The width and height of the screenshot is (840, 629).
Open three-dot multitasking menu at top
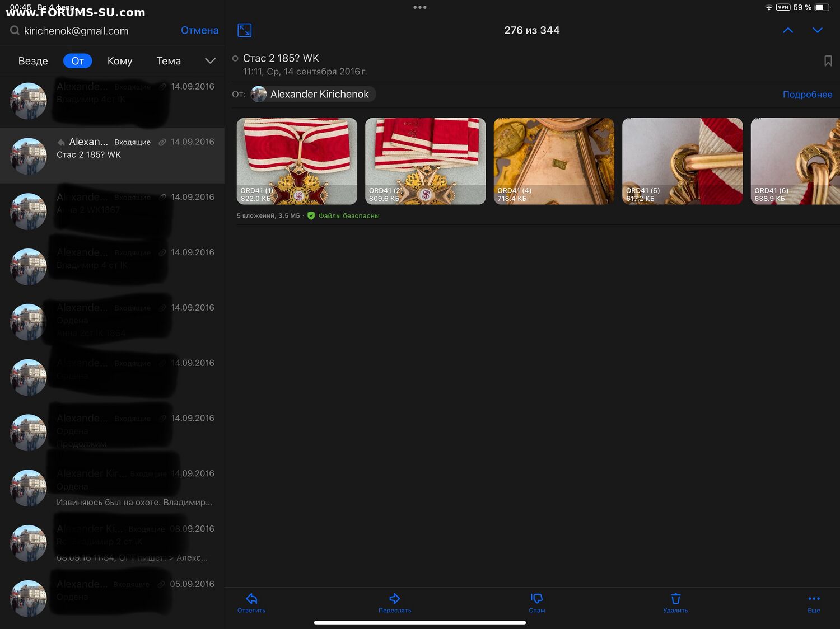coord(419,7)
